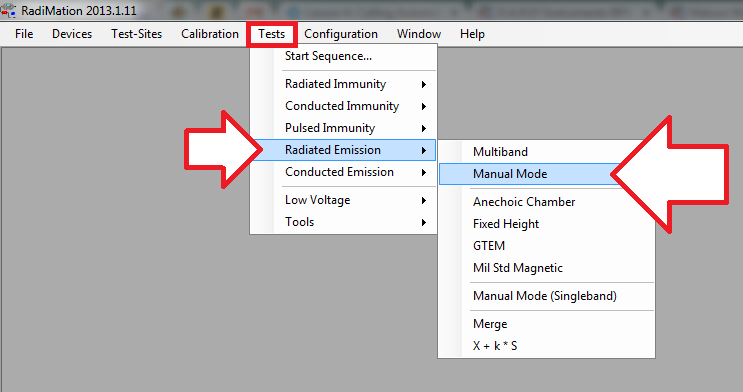Open the Test-Sites menu
This screenshot has height=392, width=743.
(136, 34)
